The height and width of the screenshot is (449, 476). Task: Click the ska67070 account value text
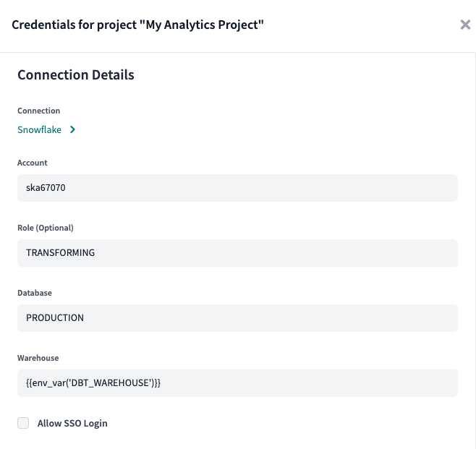click(x=46, y=188)
